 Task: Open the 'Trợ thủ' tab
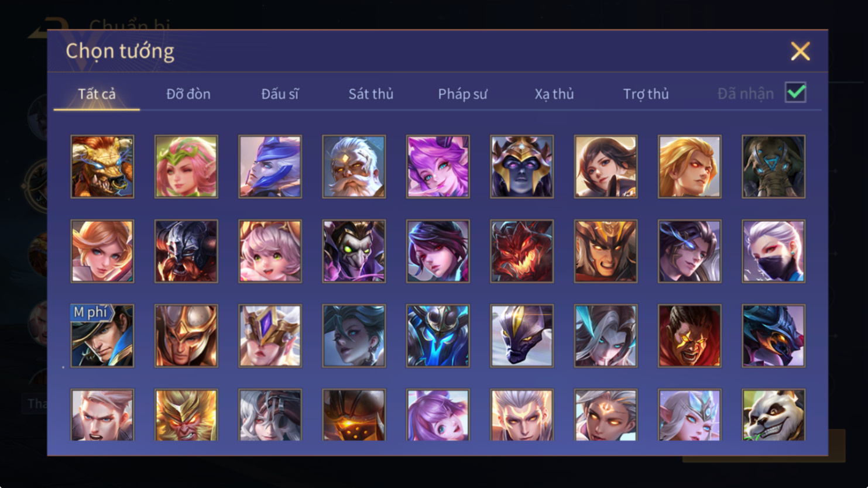point(646,94)
